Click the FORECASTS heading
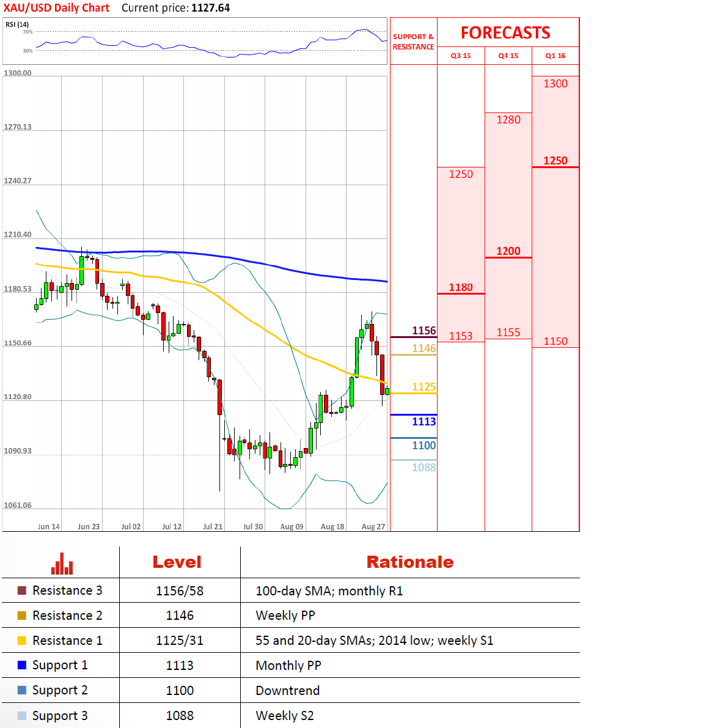704x728 pixels. pos(505,33)
